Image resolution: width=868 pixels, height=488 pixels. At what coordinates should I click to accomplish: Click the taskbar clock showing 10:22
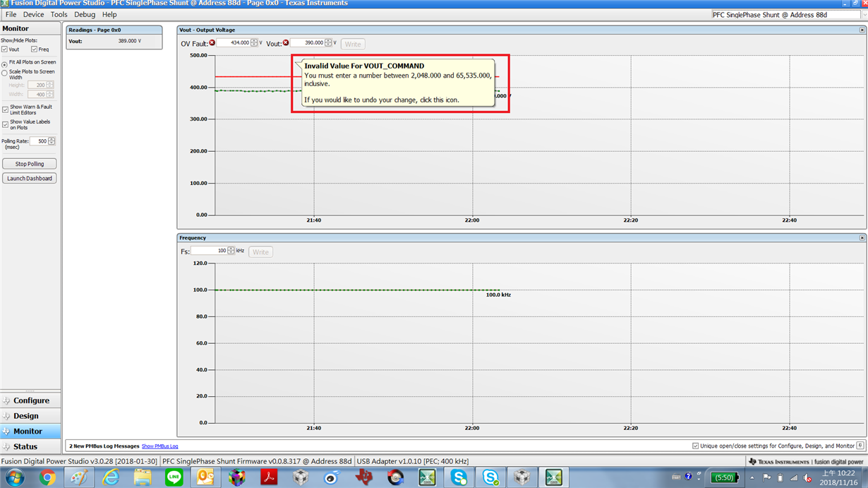(838, 477)
